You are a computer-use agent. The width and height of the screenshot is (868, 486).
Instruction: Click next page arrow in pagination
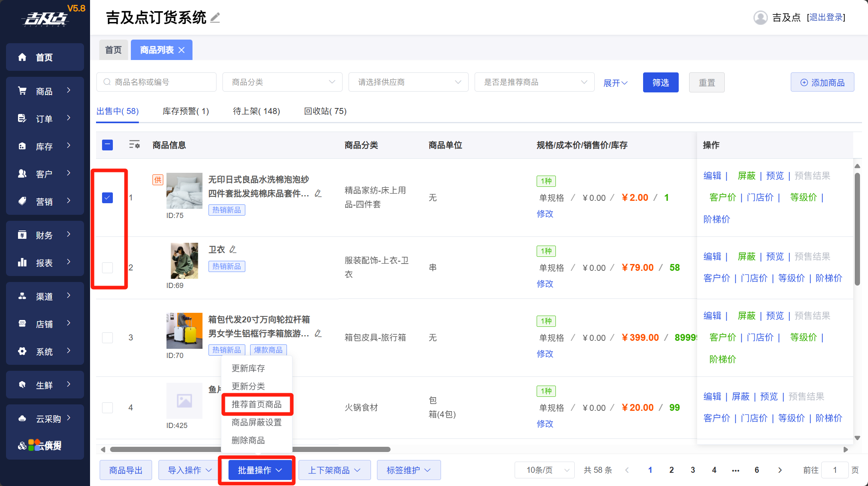point(780,470)
